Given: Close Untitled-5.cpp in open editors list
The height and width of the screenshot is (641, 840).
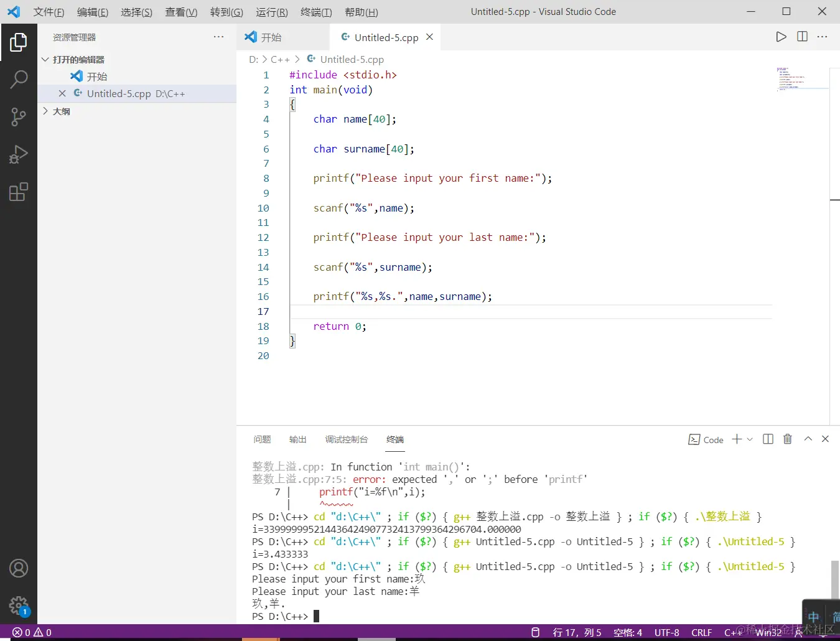Looking at the screenshot, I should coord(62,93).
